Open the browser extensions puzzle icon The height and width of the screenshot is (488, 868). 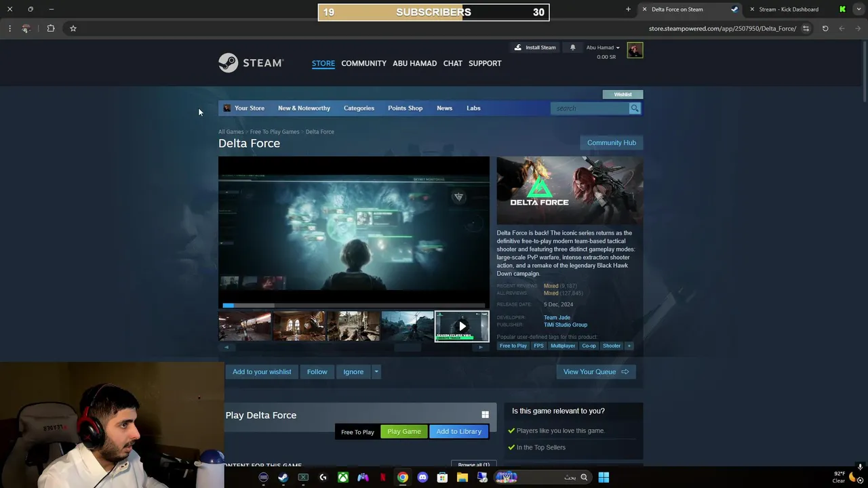pyautogui.click(x=51, y=28)
